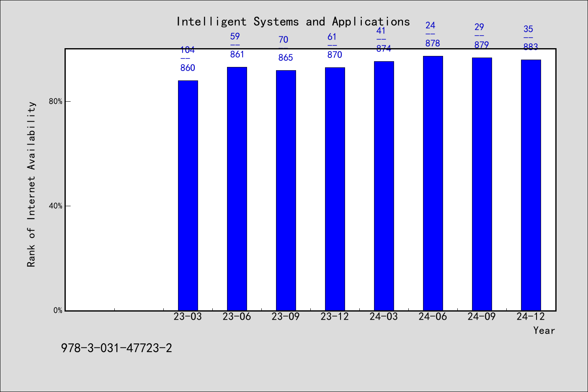Screen dimensions: 588x392
Task: Select the blue bar for 23-03
Action: point(188,196)
